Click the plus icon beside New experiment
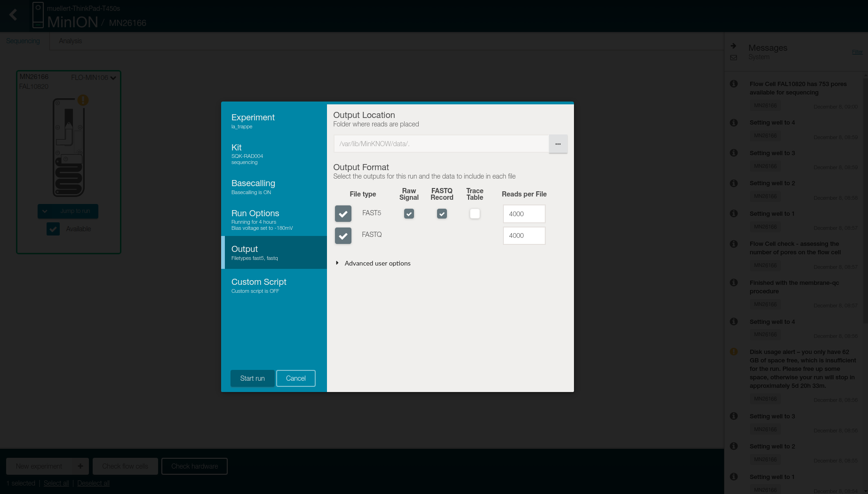 pyautogui.click(x=80, y=466)
